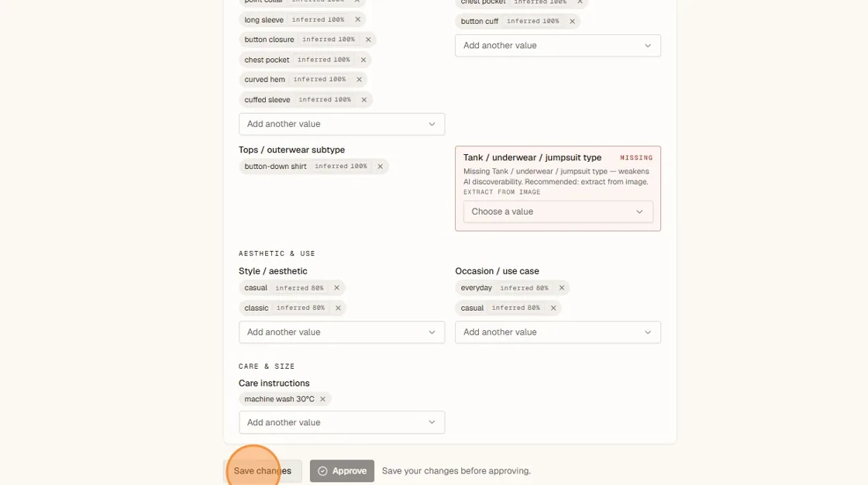Screen dimensions: 868x485
Task: Open Care instructions Add another value dropdown
Action: pos(342,422)
